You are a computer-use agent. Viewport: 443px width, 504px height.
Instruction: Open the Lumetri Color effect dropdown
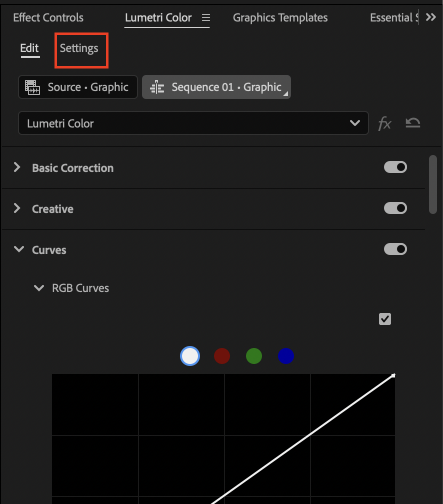[x=193, y=123]
